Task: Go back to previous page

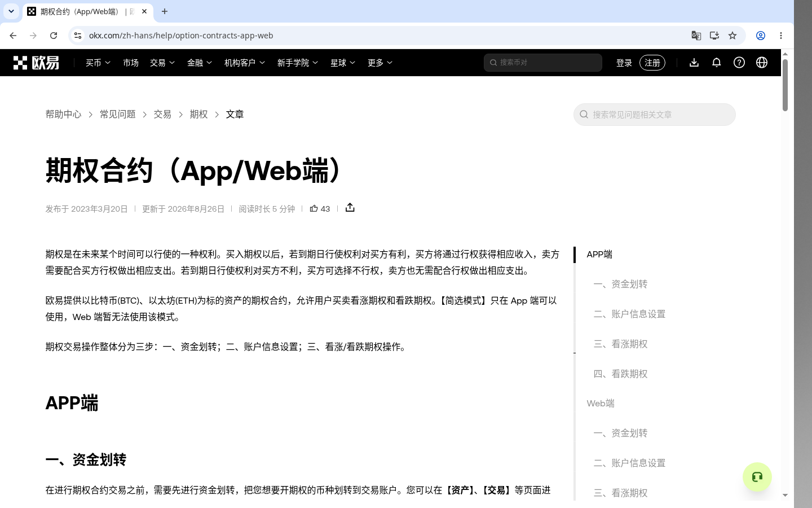Action: (13, 36)
